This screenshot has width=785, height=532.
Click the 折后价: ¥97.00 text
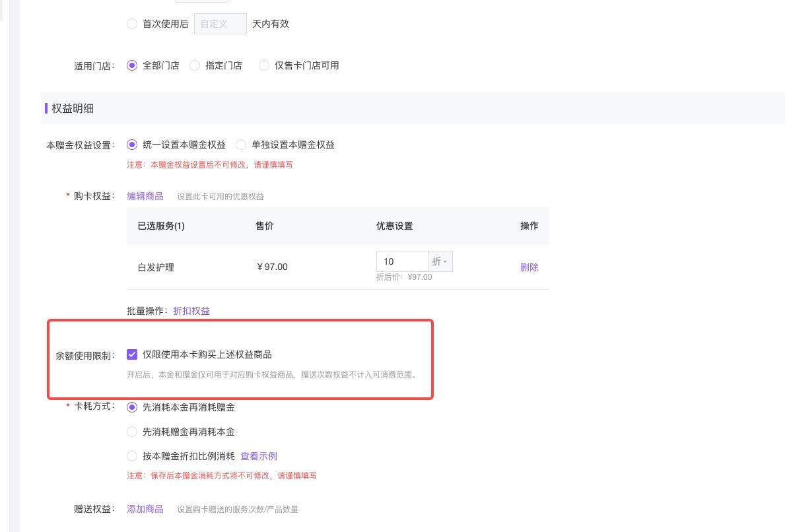pos(404,277)
